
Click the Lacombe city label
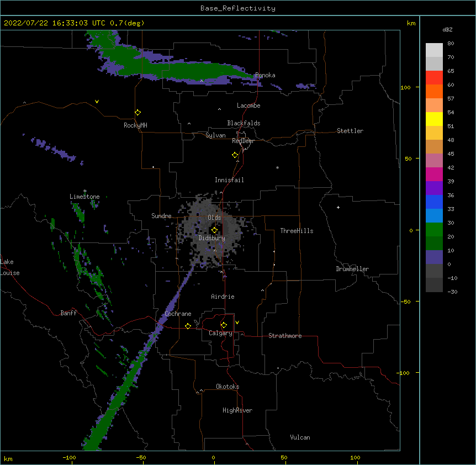pyautogui.click(x=248, y=105)
